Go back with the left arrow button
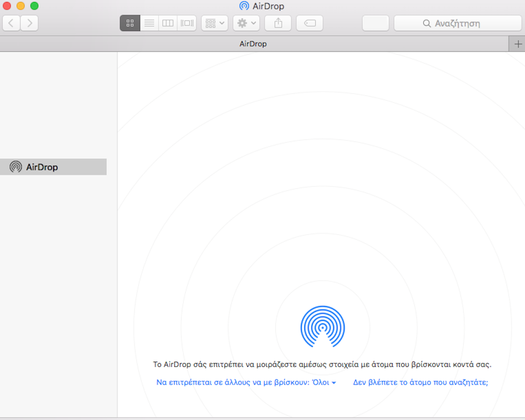 coord(11,23)
